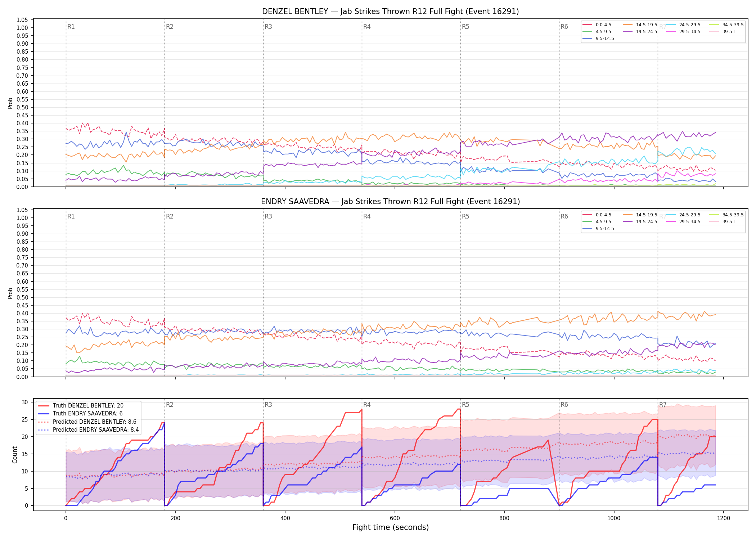Image resolution: width=756 pixels, height=540 pixels.
Task: Click the '30' tick on the Count axis
Action: [x=25, y=402]
